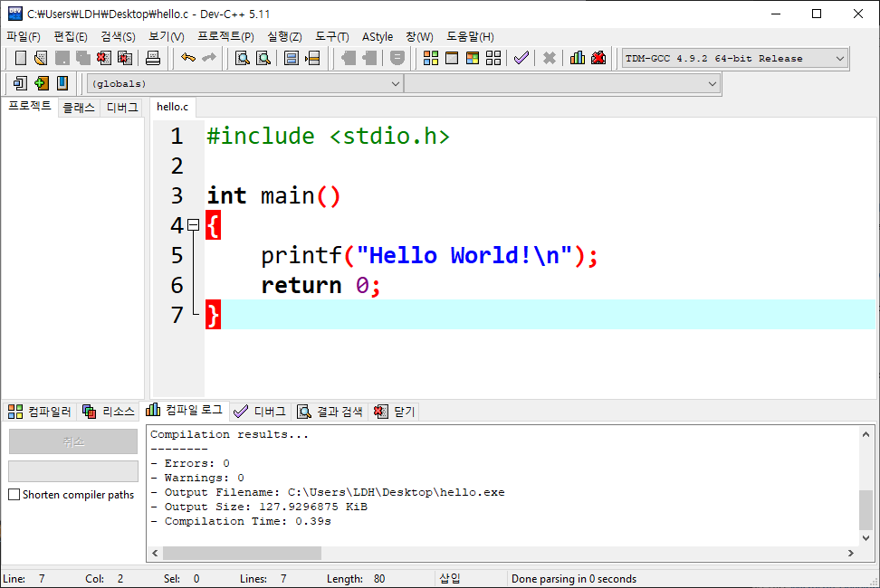Click the compile log horizontal scrollbar thumb

pyautogui.click(x=242, y=554)
